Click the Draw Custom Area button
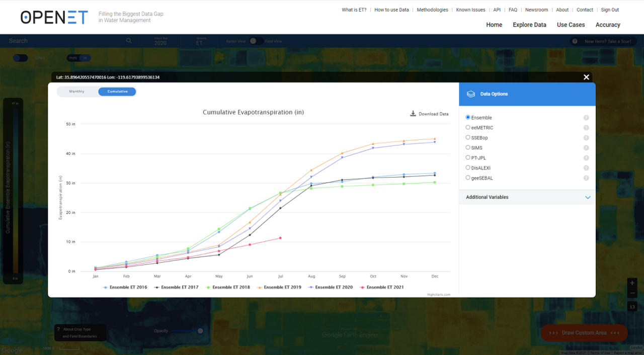Screen dimensions: 644x355 (x=584, y=332)
